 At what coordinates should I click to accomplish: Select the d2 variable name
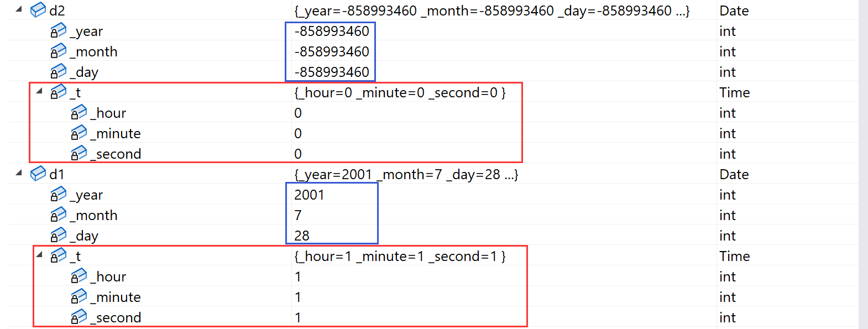click(57, 11)
